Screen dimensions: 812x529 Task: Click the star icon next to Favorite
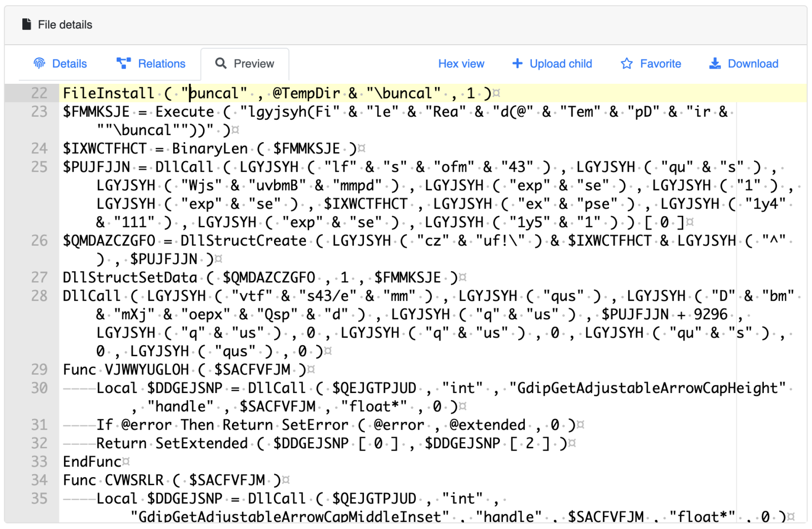[626, 63]
